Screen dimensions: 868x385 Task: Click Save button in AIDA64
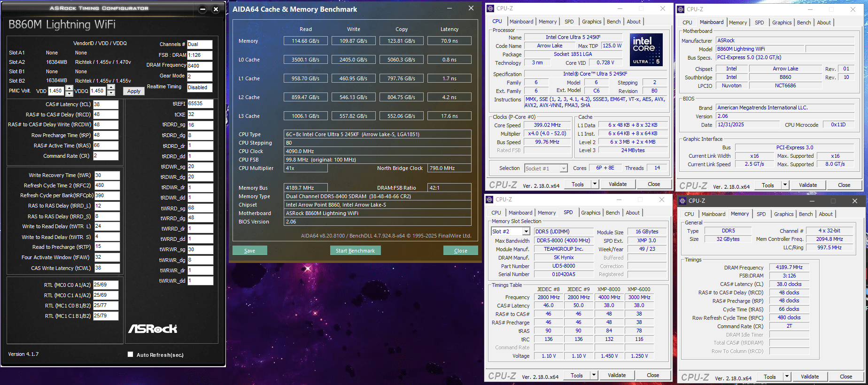(250, 251)
